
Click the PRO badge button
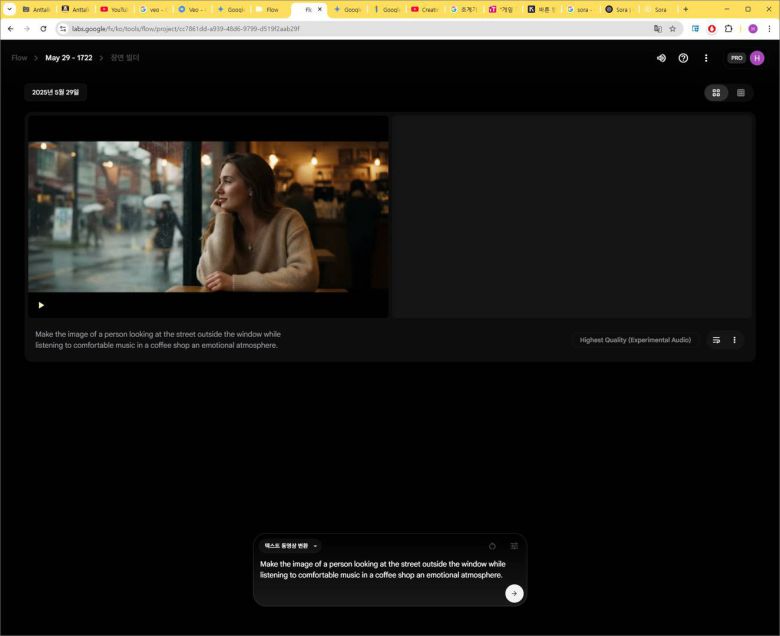coord(736,58)
